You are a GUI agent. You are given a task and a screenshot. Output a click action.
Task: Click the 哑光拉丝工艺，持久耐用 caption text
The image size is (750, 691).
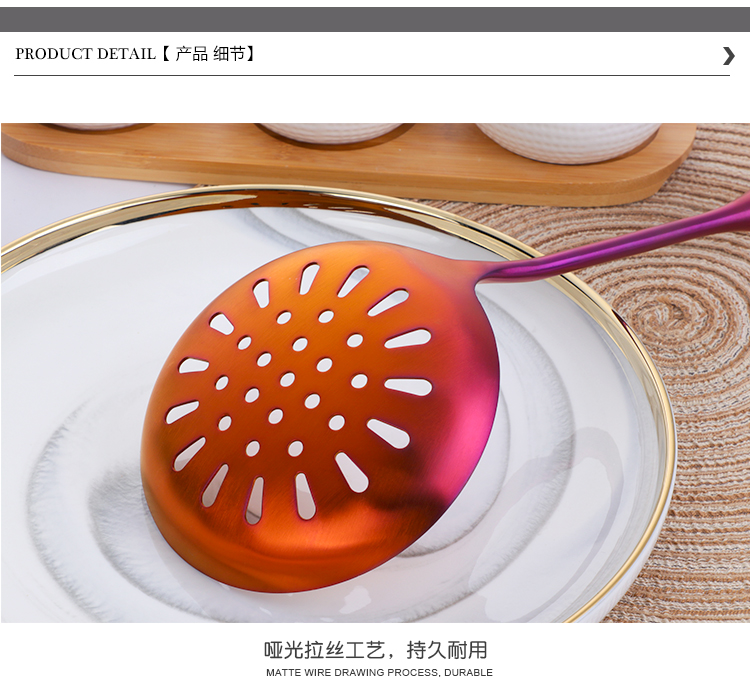click(x=375, y=650)
